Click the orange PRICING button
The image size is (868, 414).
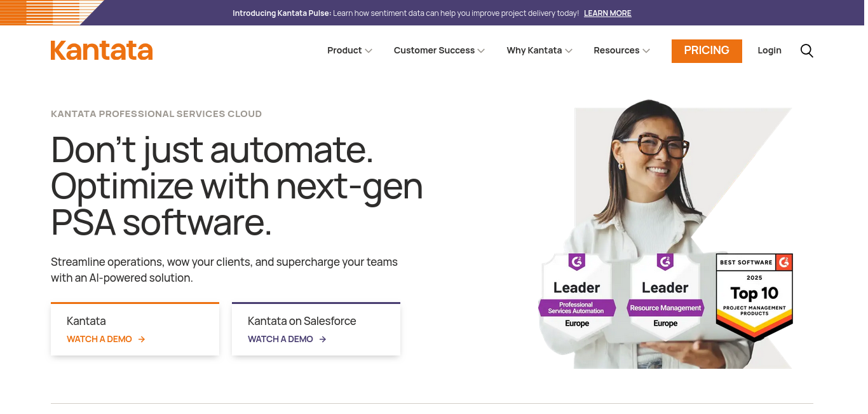point(707,51)
